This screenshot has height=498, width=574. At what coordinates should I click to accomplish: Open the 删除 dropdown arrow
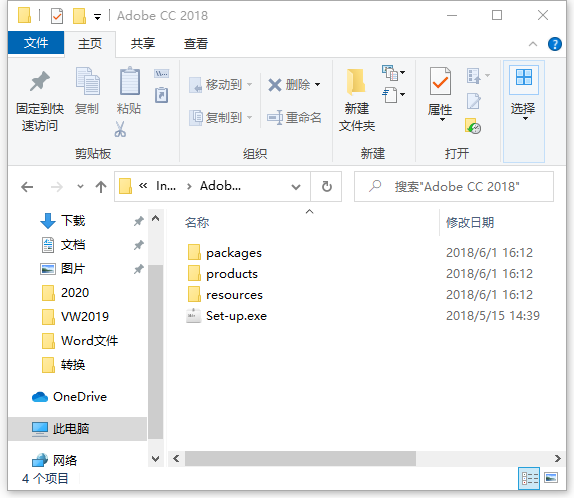click(317, 85)
